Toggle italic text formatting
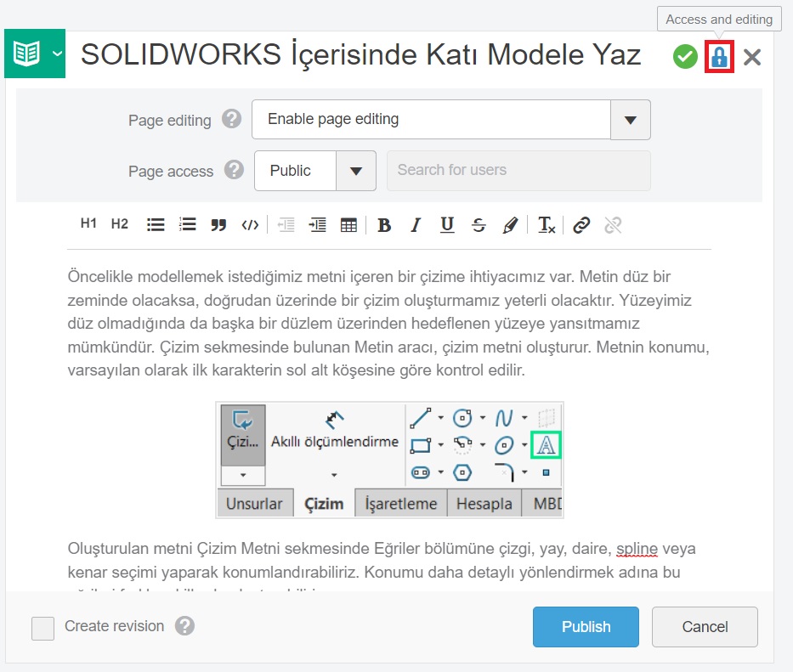Image resolution: width=793 pixels, height=672 pixels. (x=416, y=225)
